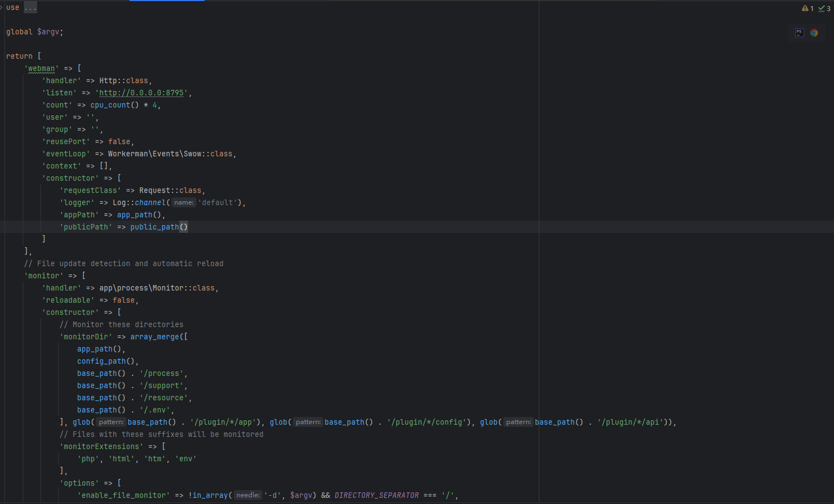The image size is (834, 504).
Task: Click Workerman\Events\Swow::class value
Action: [x=170, y=154]
